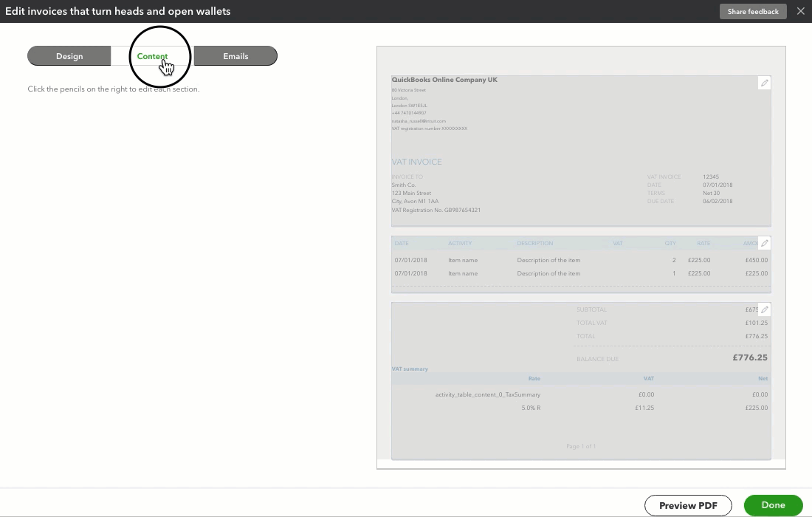Switch to the Design tab
The width and height of the screenshot is (812, 517).
(69, 56)
